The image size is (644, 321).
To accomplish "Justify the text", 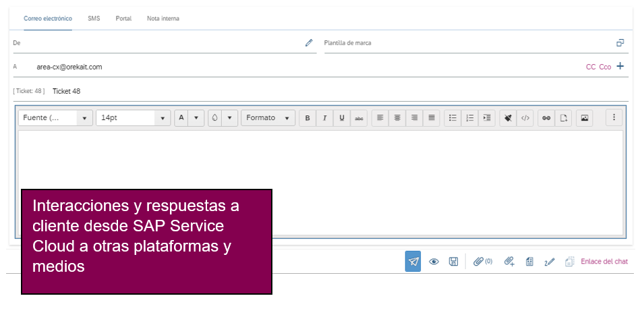I will tap(432, 118).
